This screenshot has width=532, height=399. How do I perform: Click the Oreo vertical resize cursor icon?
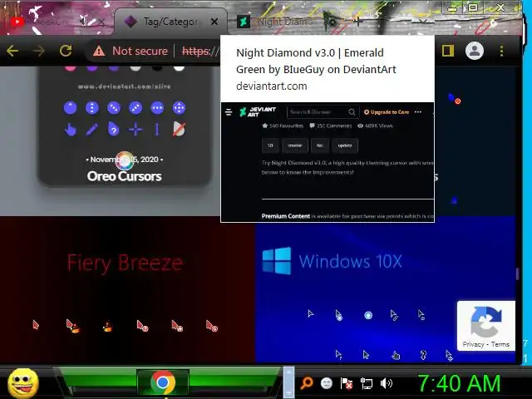click(92, 108)
